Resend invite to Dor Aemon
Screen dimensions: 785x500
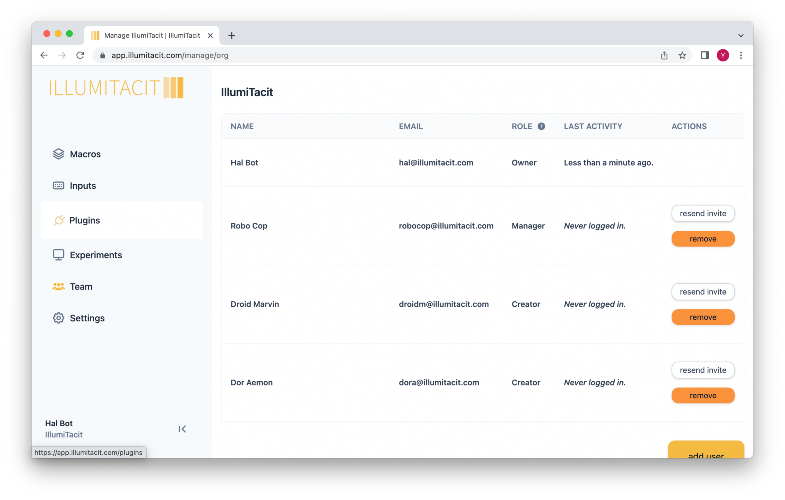coord(702,370)
